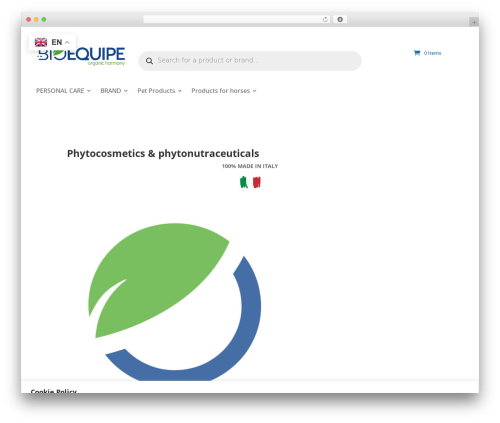The height and width of the screenshot is (423, 500).
Task: Click the UK flag language icon
Action: coord(41,42)
